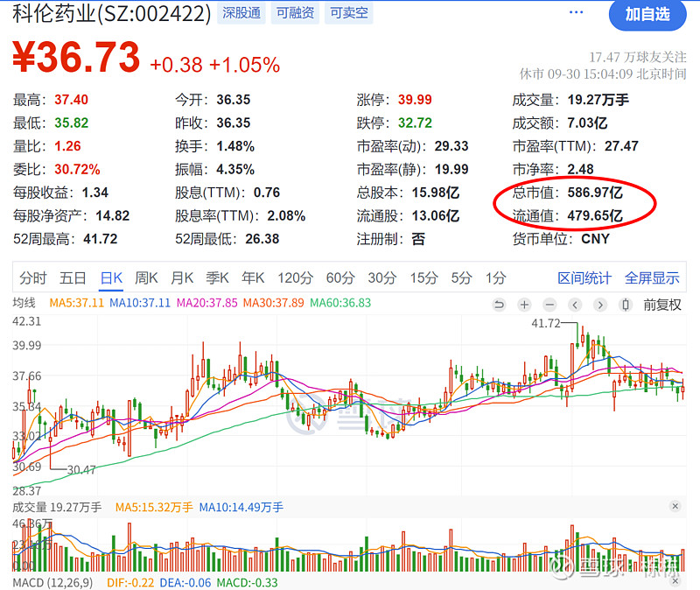700x590 pixels.
Task: Zoom in chart with plus icon
Action: click(x=524, y=305)
